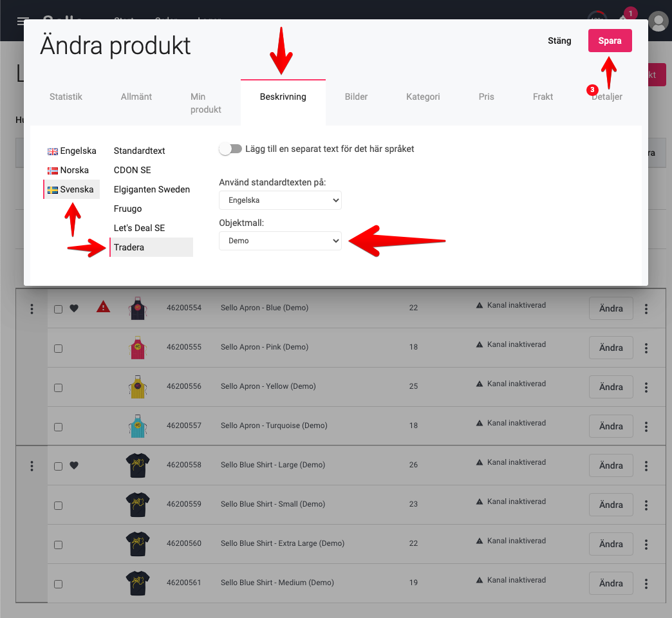
Task: Check the box for Sello Apron Yellow
Action: (x=59, y=388)
